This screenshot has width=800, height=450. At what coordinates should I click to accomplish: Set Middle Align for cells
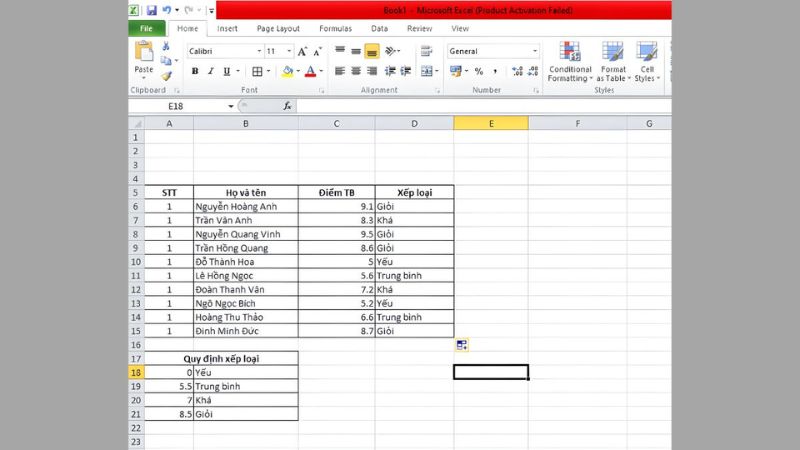point(356,51)
